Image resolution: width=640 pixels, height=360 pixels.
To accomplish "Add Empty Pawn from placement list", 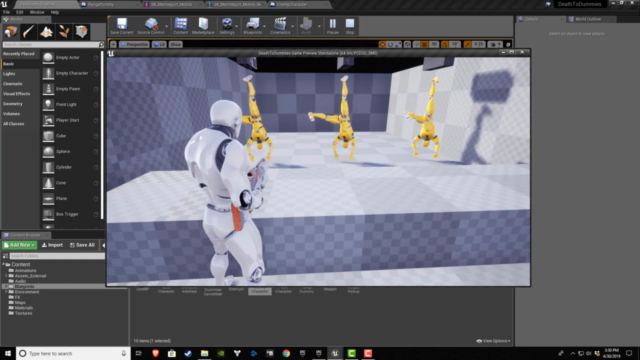I will point(71,89).
